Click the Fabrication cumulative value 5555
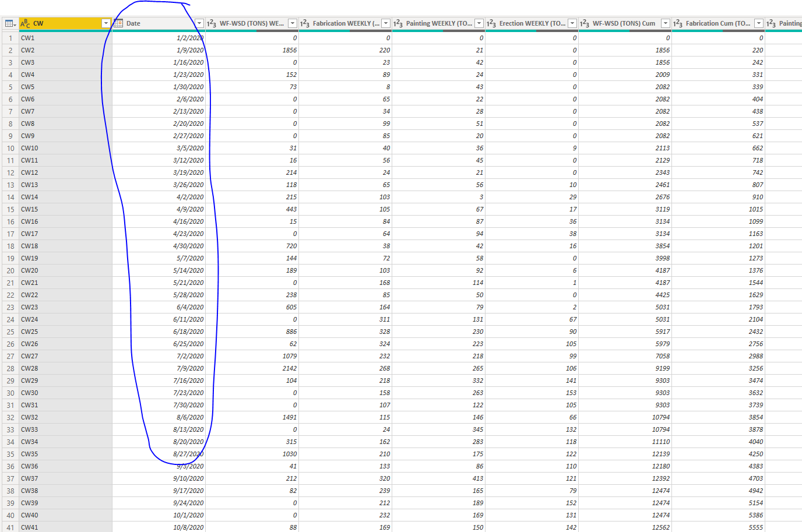802x532 pixels. [718, 527]
